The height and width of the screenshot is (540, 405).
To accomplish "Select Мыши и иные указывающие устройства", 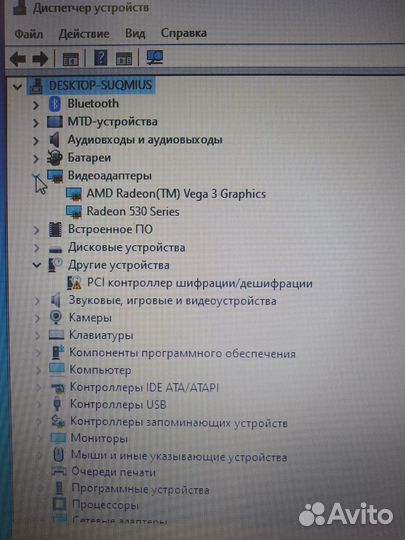I will pos(179,457).
